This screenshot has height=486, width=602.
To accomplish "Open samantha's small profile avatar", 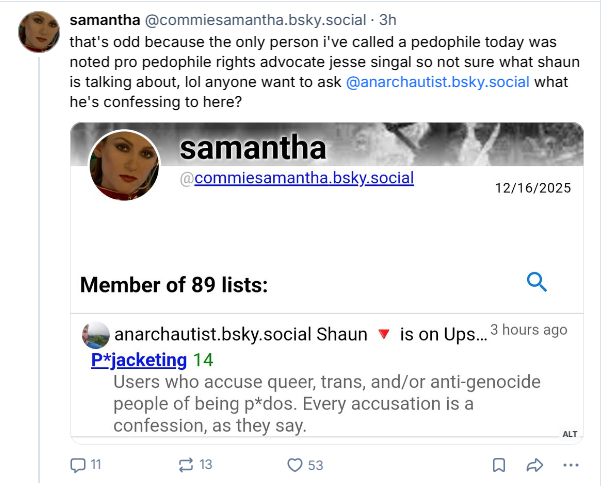I will (x=40, y=33).
